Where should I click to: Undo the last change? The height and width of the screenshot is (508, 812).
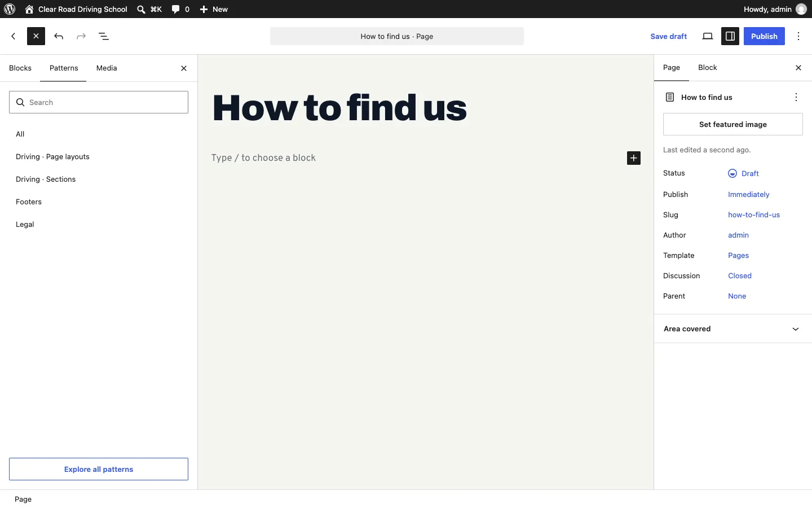point(59,36)
